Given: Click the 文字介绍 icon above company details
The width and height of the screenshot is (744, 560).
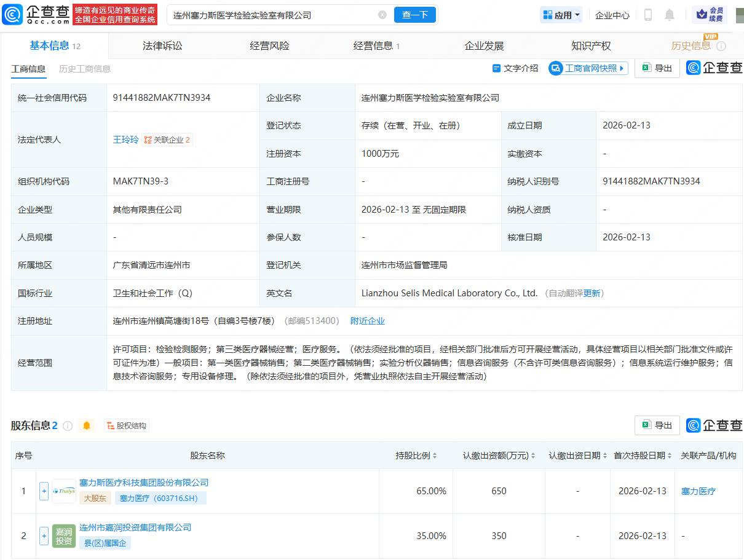Looking at the screenshot, I should pos(515,68).
